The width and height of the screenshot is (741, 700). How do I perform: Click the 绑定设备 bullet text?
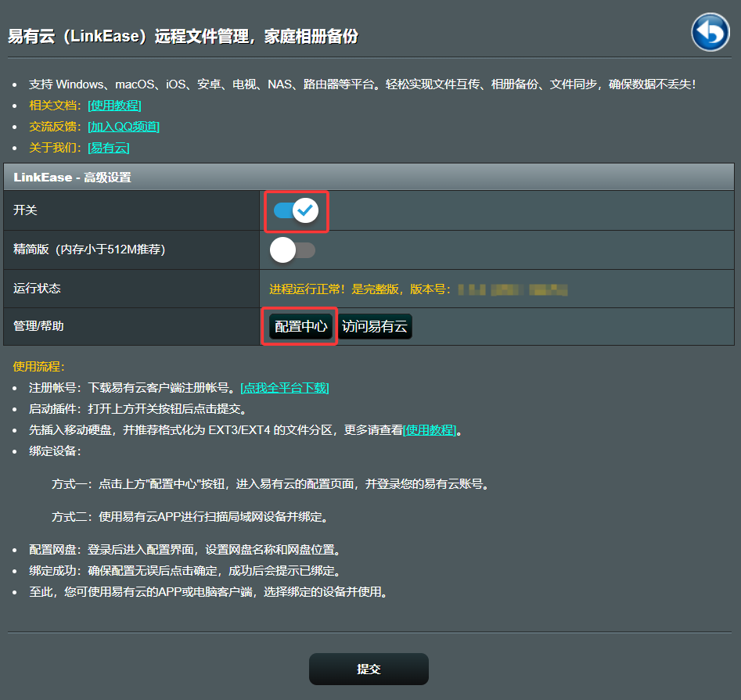pyautogui.click(x=56, y=451)
